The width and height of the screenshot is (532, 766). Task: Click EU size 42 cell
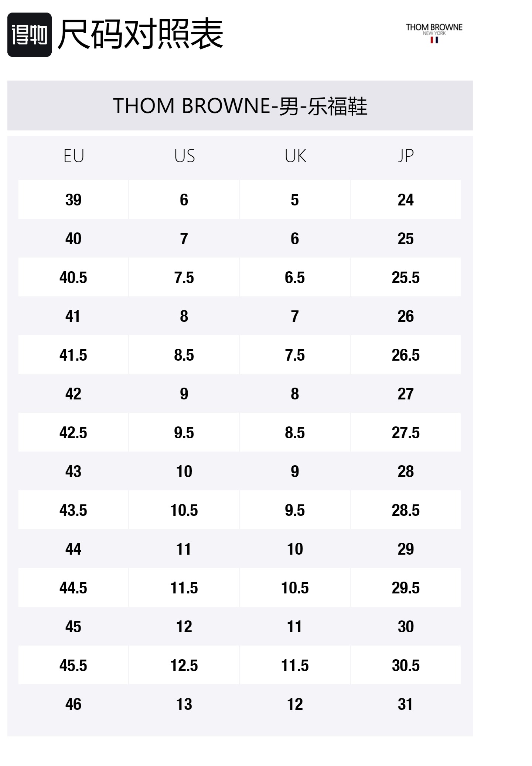(x=73, y=394)
